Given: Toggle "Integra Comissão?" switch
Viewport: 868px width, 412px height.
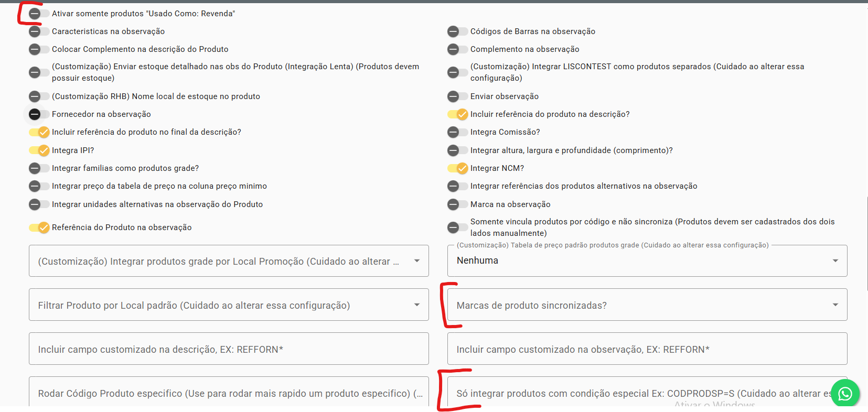Looking at the screenshot, I should click(x=457, y=132).
